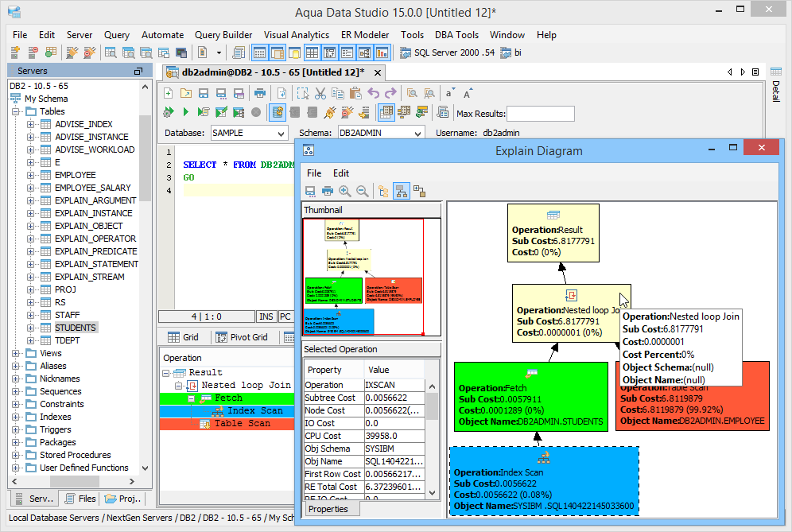Click the Redo arrow icon
The height and width of the screenshot is (532, 792).
tap(390, 94)
